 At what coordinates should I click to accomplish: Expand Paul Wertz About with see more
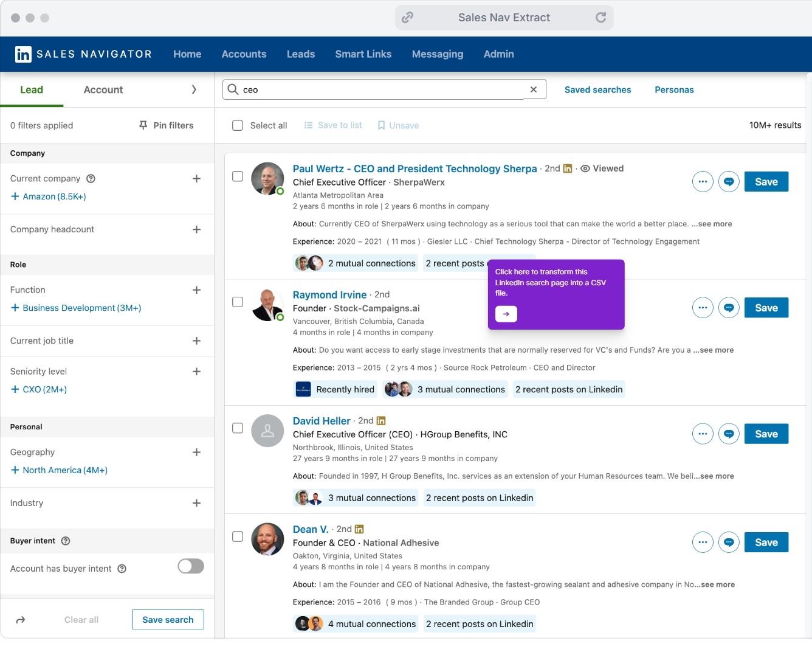[713, 224]
